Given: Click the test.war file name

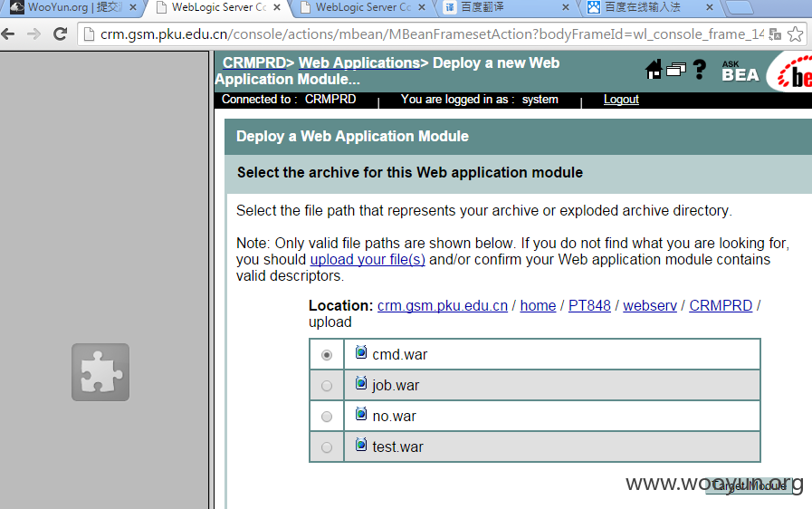Looking at the screenshot, I should click(x=397, y=447).
